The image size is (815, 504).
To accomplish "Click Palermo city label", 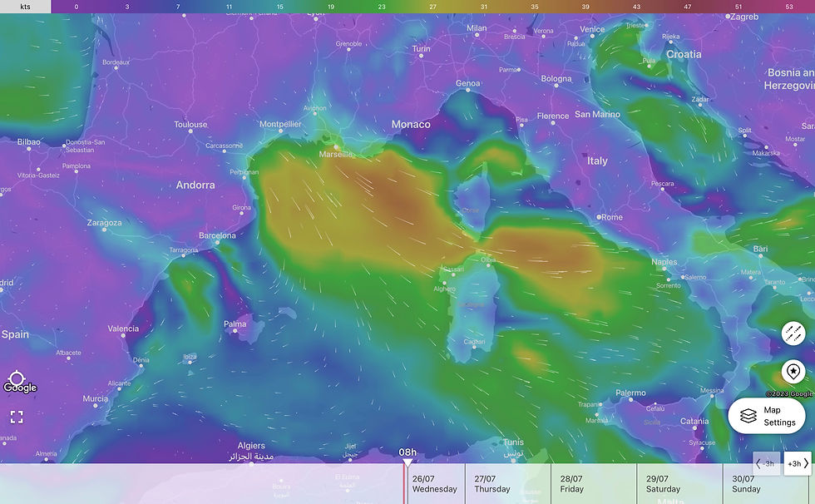I will pyautogui.click(x=630, y=393).
